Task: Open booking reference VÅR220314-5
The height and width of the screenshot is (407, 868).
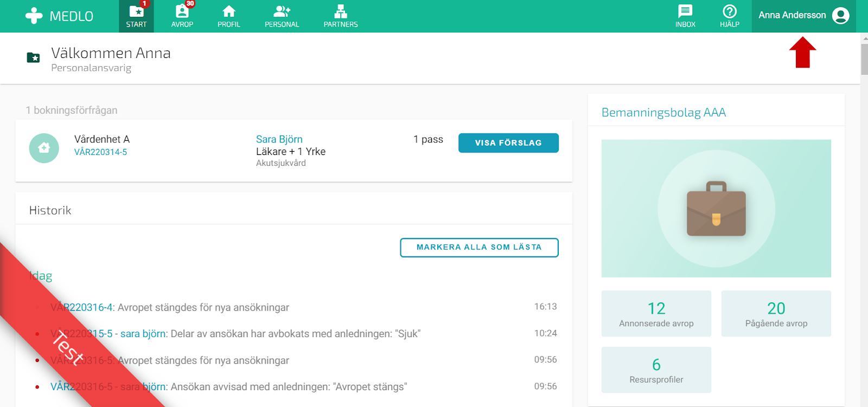Action: tap(100, 152)
